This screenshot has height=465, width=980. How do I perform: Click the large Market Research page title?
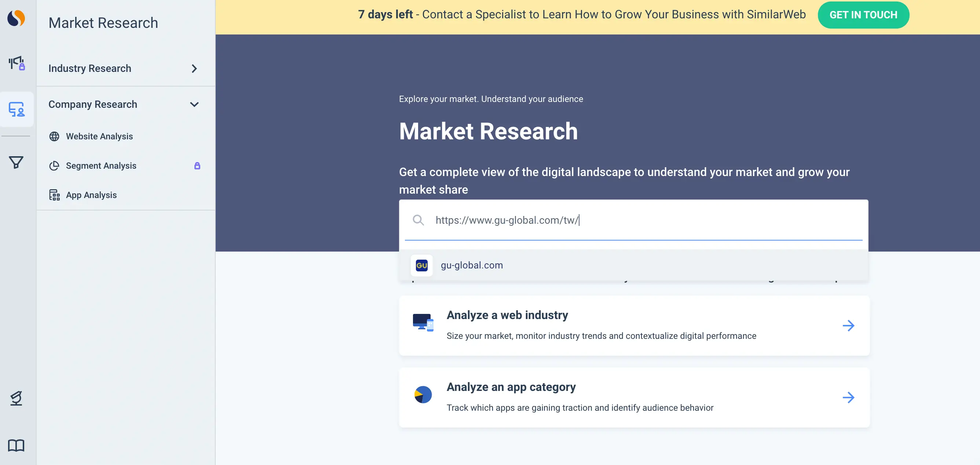tap(488, 131)
